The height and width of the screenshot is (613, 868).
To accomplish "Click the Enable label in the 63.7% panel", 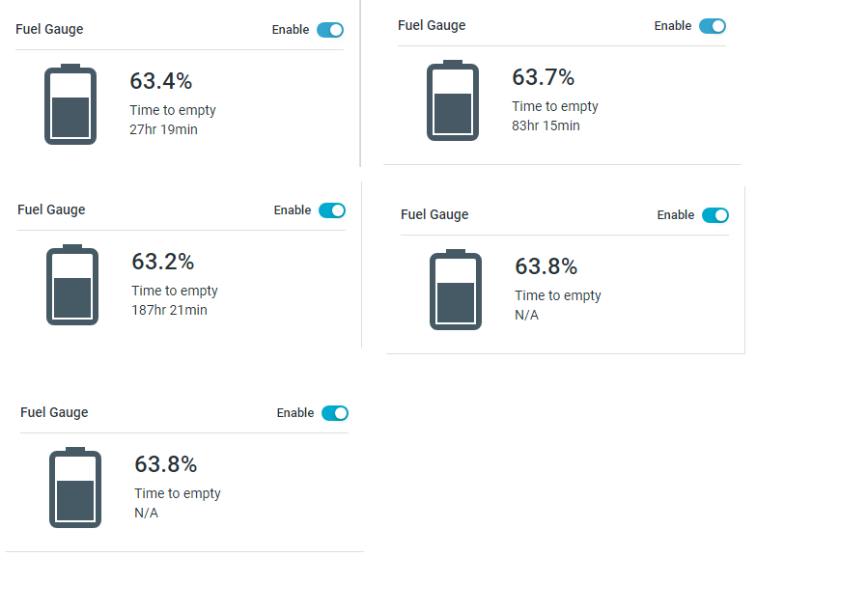I will coord(673,26).
